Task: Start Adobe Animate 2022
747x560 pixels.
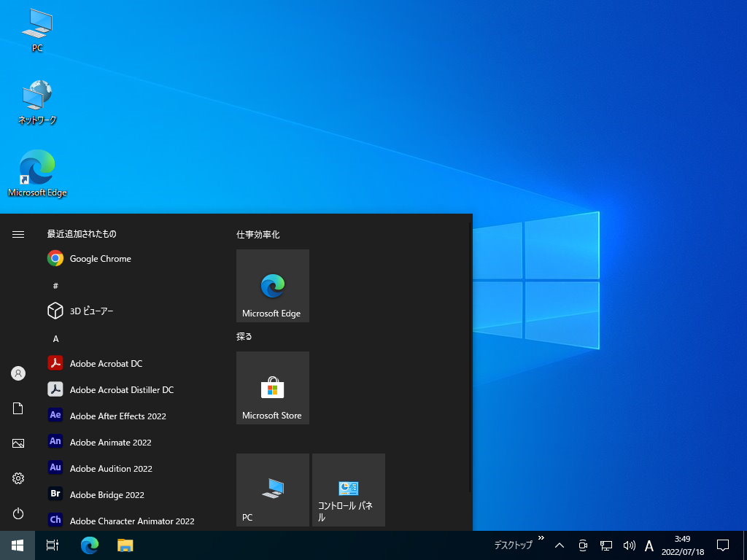Action: 110,443
